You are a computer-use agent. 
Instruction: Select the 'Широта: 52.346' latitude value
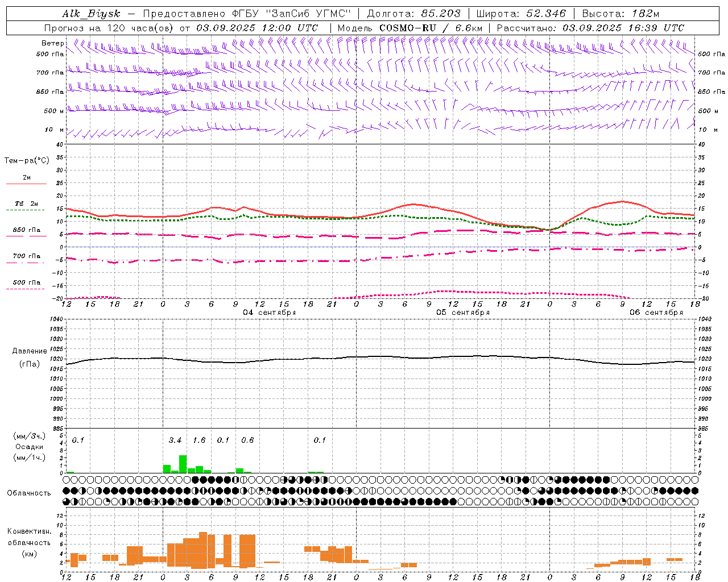(521, 14)
